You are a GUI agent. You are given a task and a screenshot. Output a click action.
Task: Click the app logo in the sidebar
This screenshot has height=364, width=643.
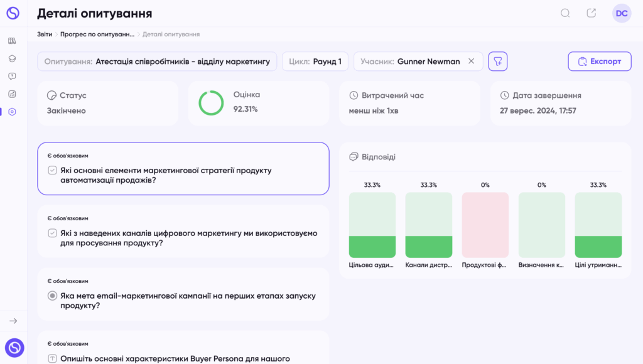(13, 13)
